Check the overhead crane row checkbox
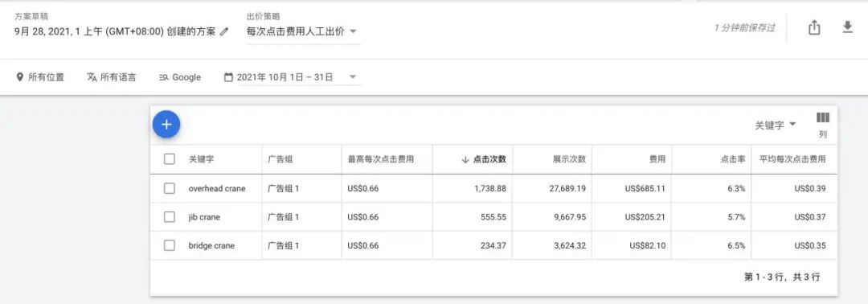 (x=170, y=188)
